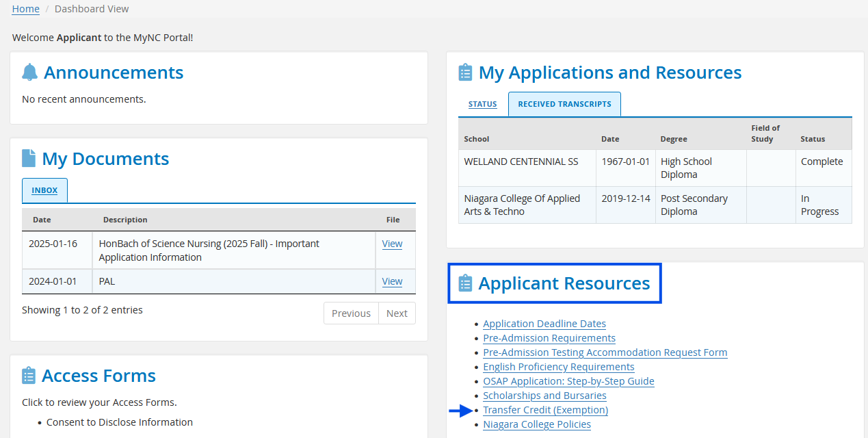The width and height of the screenshot is (868, 438).
Task: Click the bell icon beside Announcements
Action: point(28,71)
